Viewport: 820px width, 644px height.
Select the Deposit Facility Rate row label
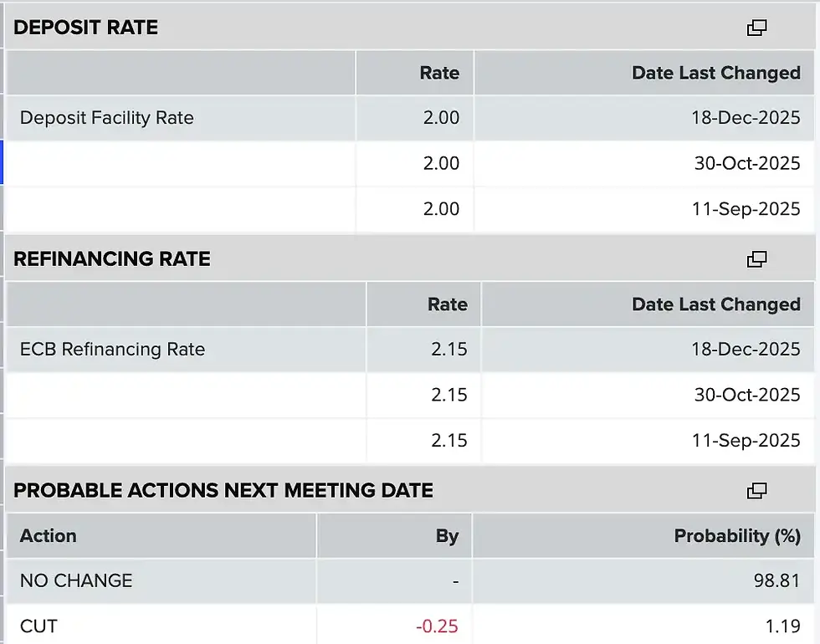pos(107,118)
